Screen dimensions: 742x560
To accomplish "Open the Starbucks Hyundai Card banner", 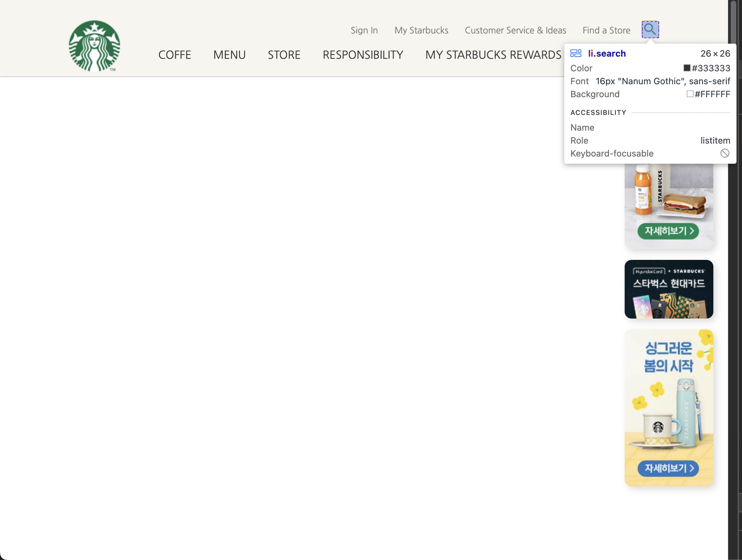I will tap(669, 289).
